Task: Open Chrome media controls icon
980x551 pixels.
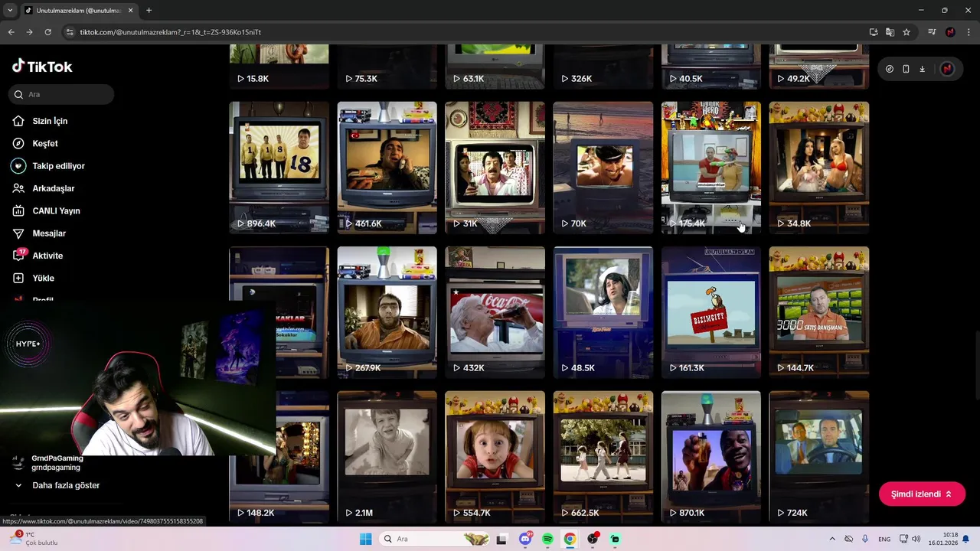Action: [932, 32]
